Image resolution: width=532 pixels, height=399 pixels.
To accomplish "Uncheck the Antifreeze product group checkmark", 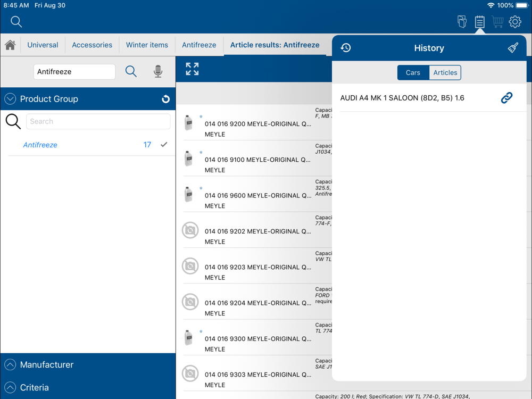I will point(164,145).
